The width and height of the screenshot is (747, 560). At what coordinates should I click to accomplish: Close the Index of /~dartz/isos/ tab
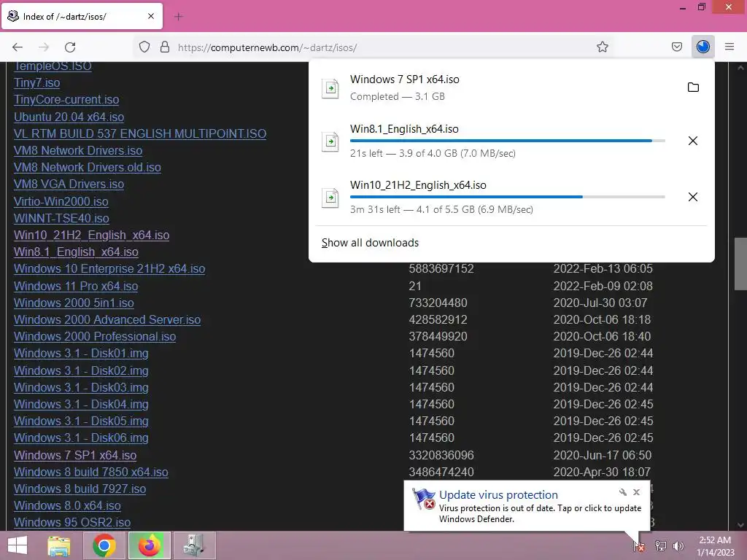click(x=150, y=16)
